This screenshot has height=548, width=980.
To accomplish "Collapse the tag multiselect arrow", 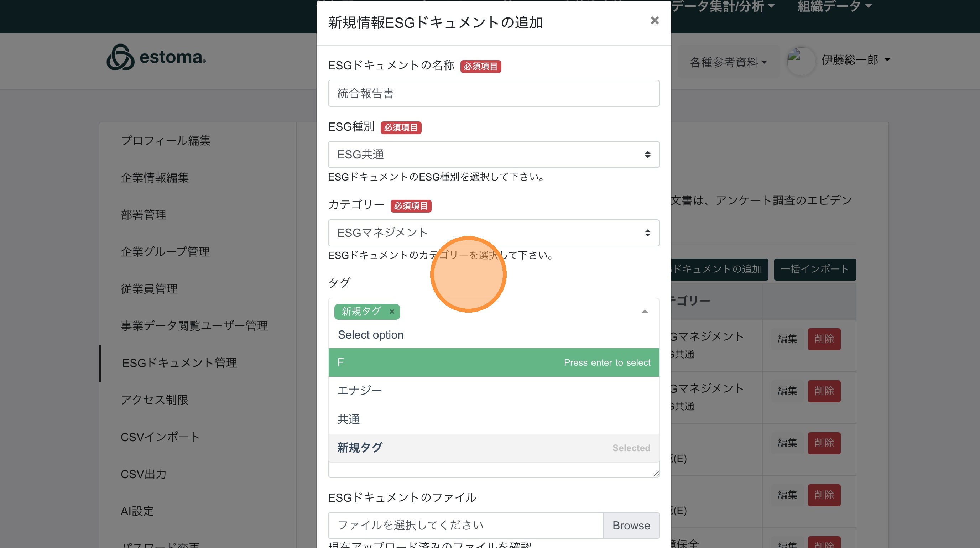I will pos(645,312).
